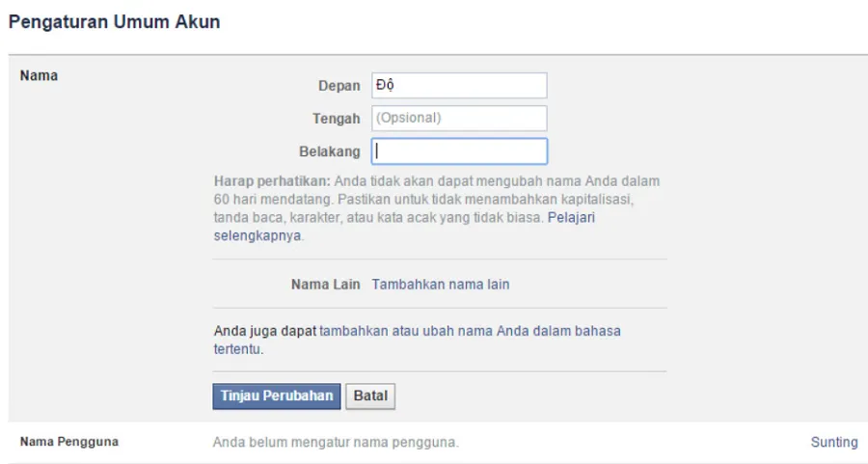Focus the Tengah optional name field
Viewport: 868px width, 464px height.
459,118
